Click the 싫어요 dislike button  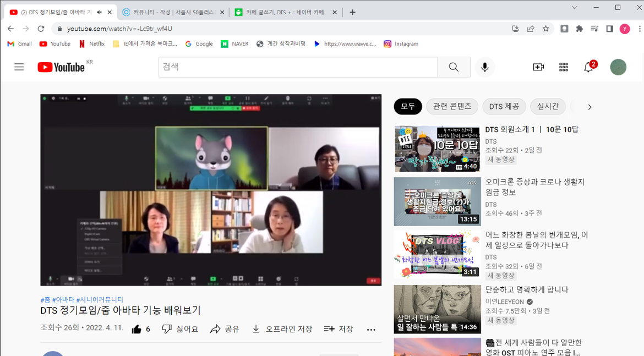[175, 328]
